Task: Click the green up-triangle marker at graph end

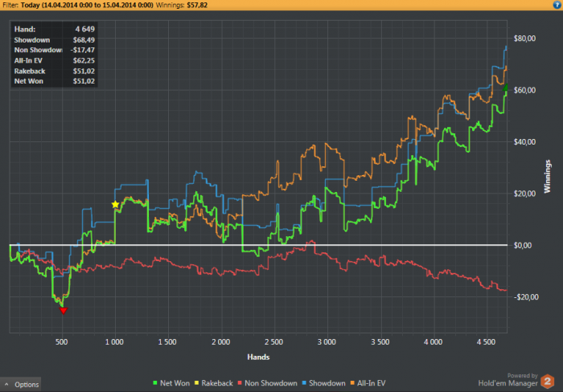Action: click(x=506, y=87)
